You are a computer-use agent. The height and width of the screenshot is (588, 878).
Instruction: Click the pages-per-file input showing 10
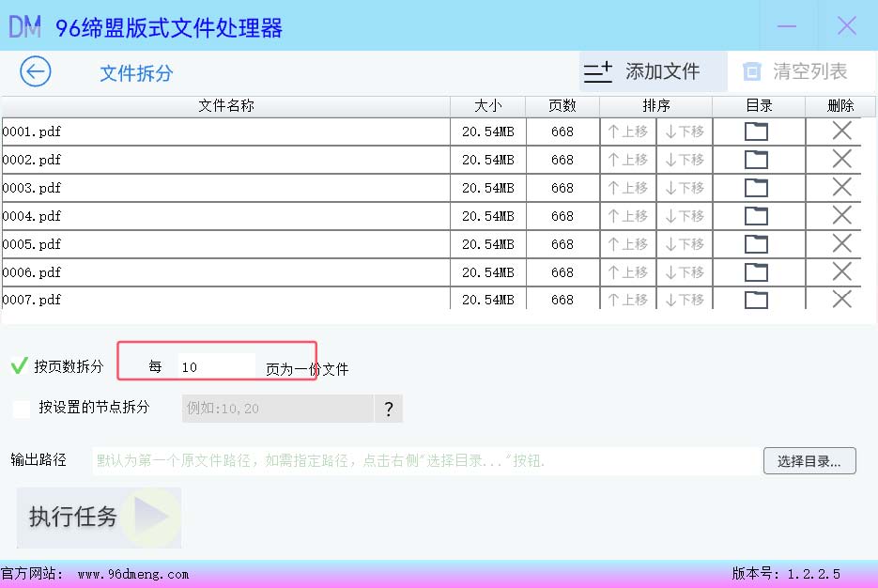[215, 367]
